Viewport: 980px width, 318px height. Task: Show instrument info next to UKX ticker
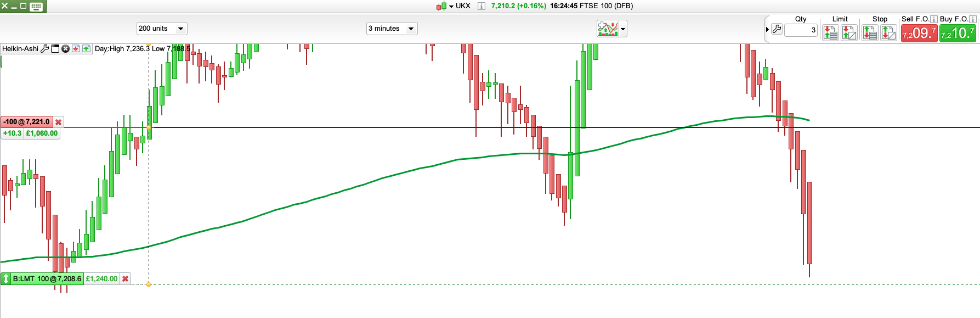tap(481, 6)
